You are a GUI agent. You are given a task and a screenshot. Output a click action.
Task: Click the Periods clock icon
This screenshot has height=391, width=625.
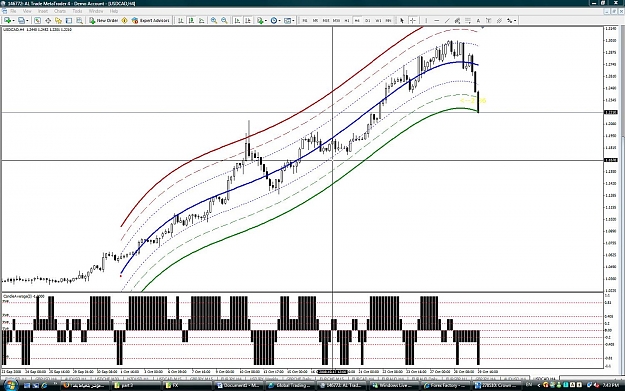click(273, 20)
